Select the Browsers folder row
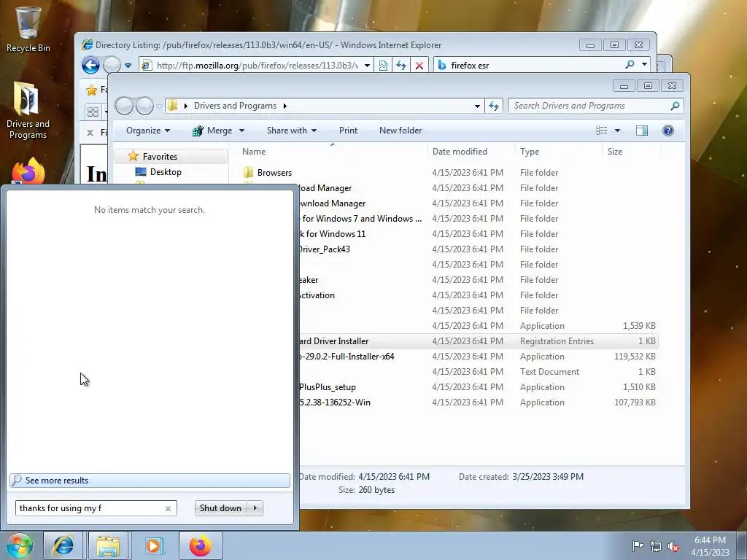The height and width of the screenshot is (560, 747). [449, 172]
